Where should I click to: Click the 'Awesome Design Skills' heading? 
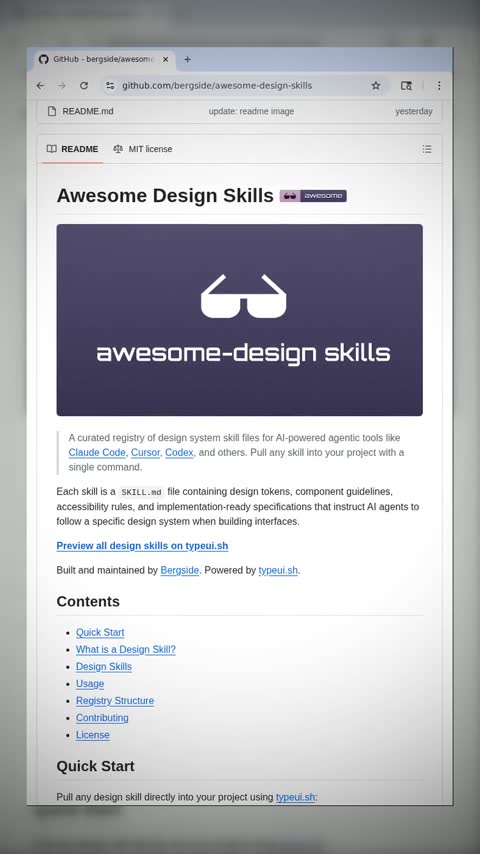coord(165,196)
